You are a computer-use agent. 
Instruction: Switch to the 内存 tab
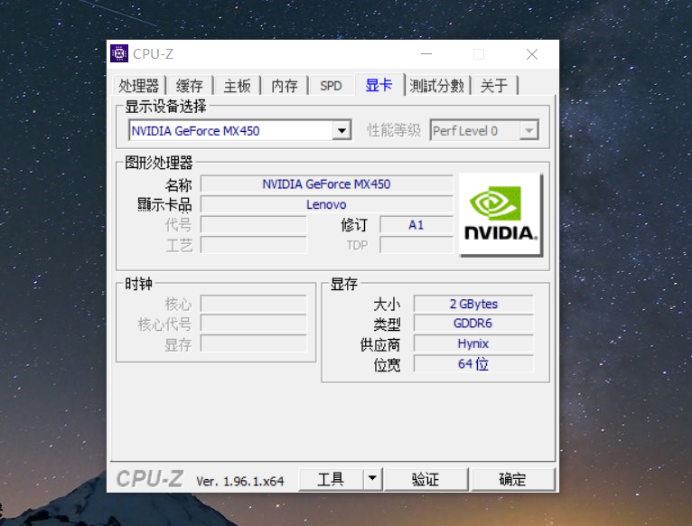coord(284,86)
